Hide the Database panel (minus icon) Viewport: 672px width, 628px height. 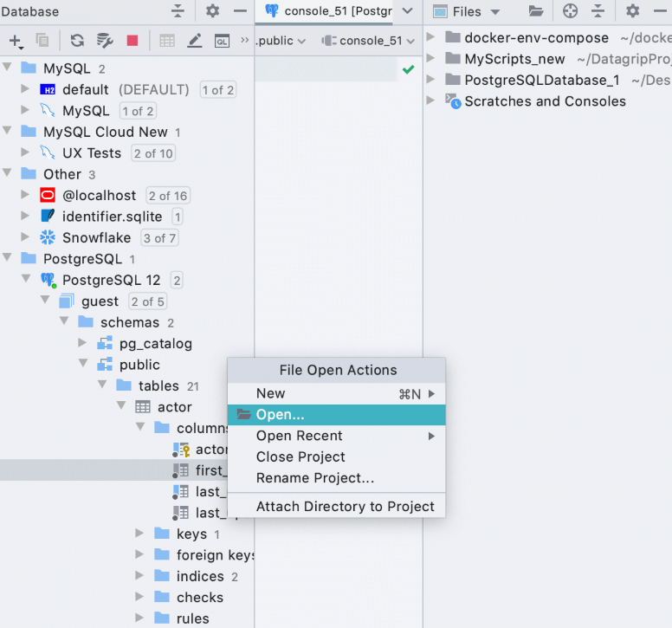point(241,10)
